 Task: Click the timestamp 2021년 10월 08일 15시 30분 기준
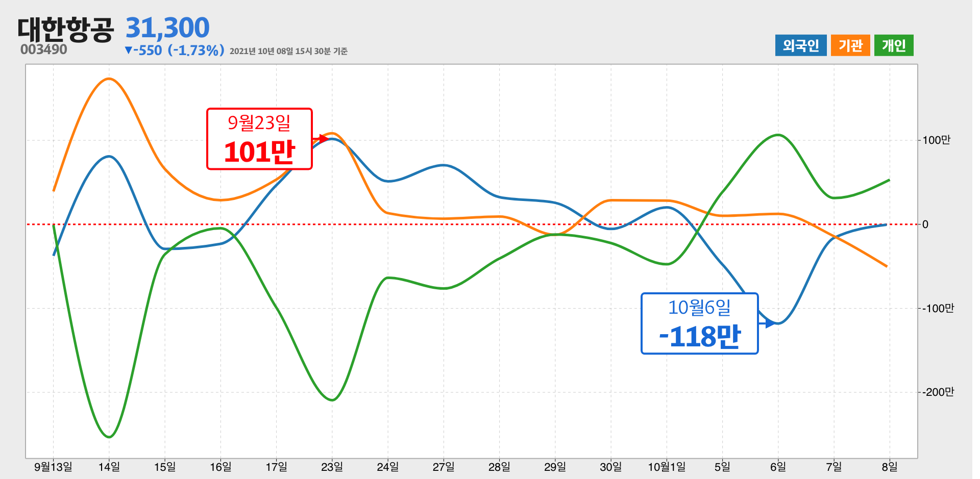288,51
